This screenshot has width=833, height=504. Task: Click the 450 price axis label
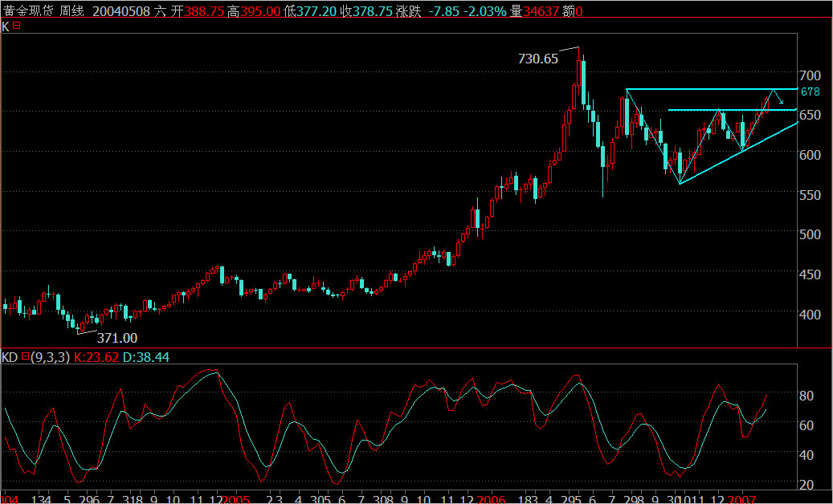click(811, 274)
